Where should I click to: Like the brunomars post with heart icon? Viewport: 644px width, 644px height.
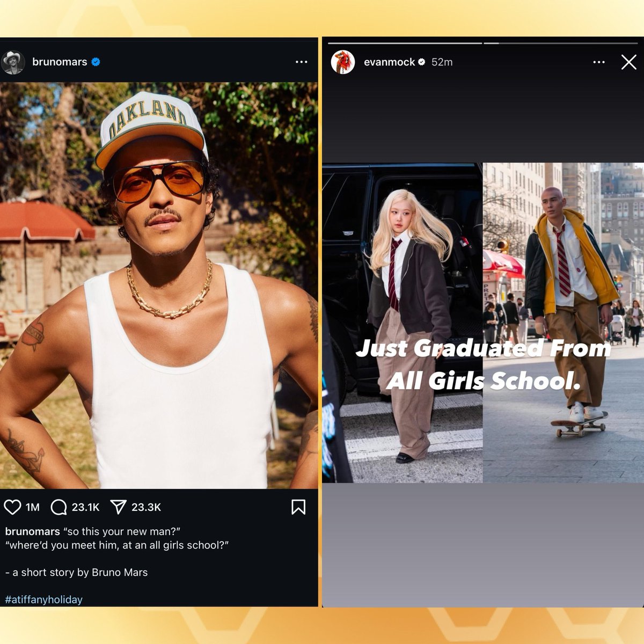pyautogui.click(x=12, y=507)
